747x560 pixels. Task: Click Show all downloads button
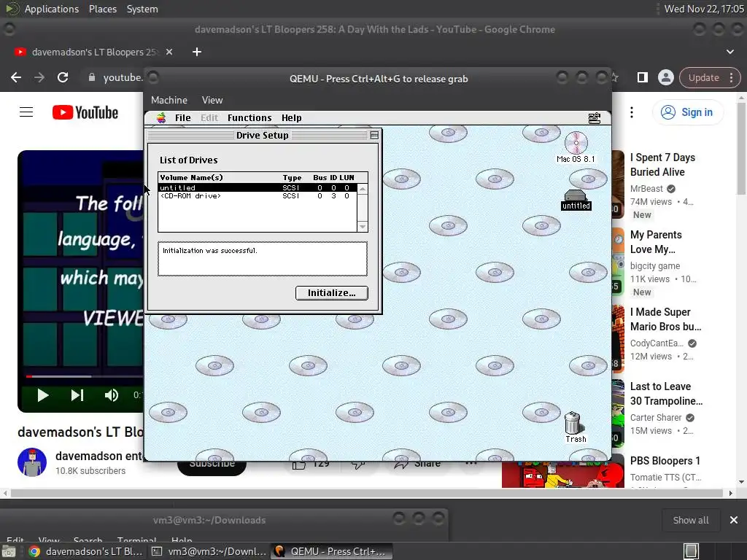tap(690, 520)
